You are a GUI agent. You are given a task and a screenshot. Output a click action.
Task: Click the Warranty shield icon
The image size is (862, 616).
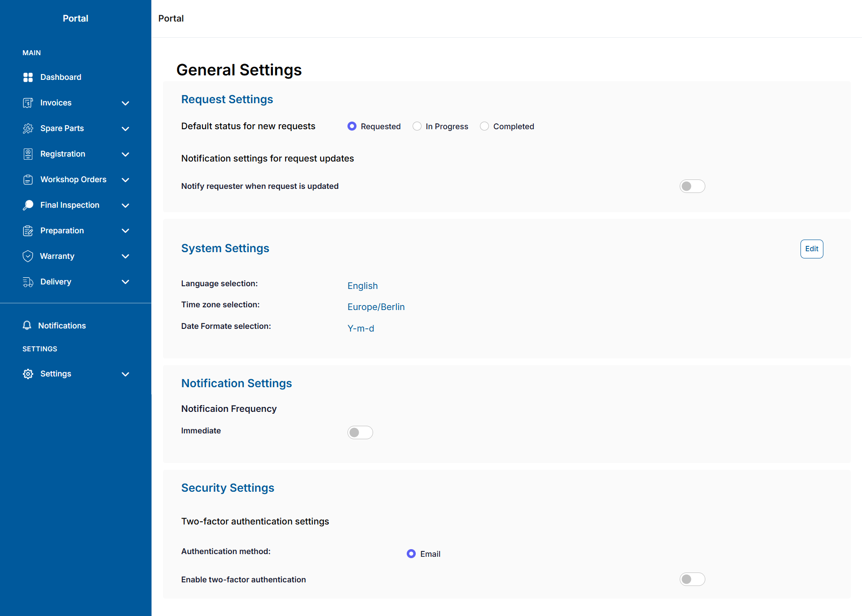point(28,256)
